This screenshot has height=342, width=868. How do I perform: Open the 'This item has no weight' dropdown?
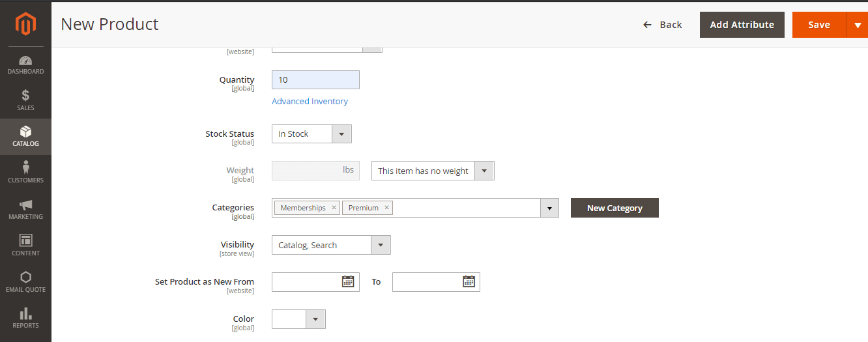(x=433, y=171)
